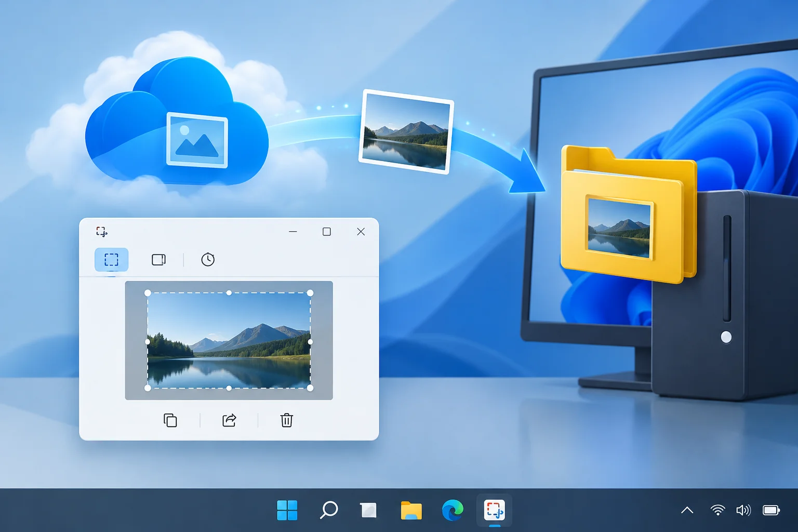Click the copy icon below the snip

pos(170,420)
